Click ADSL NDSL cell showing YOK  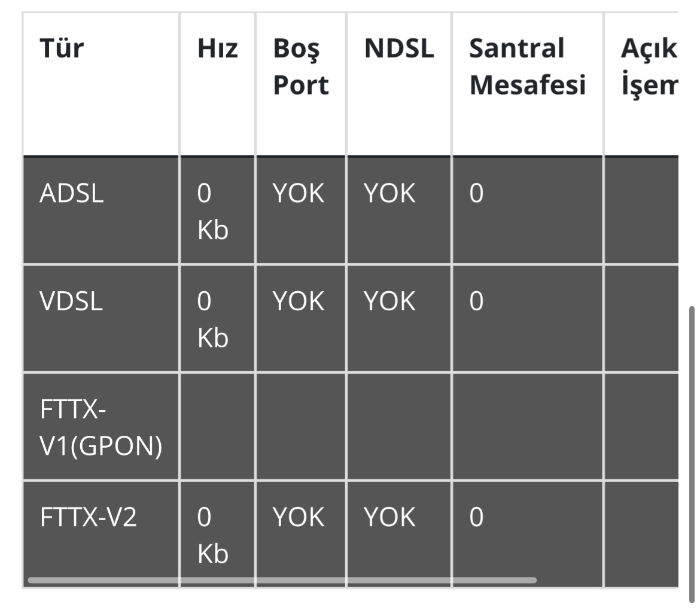pos(389,194)
